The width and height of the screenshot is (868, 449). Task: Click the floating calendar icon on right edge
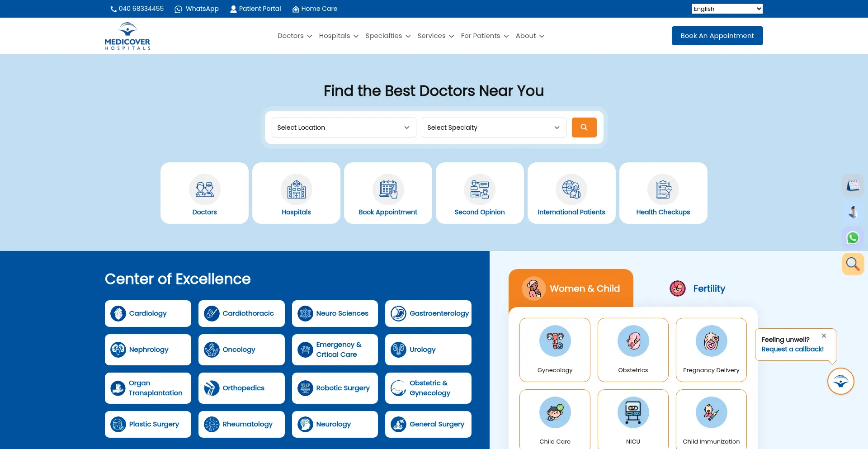point(853,185)
